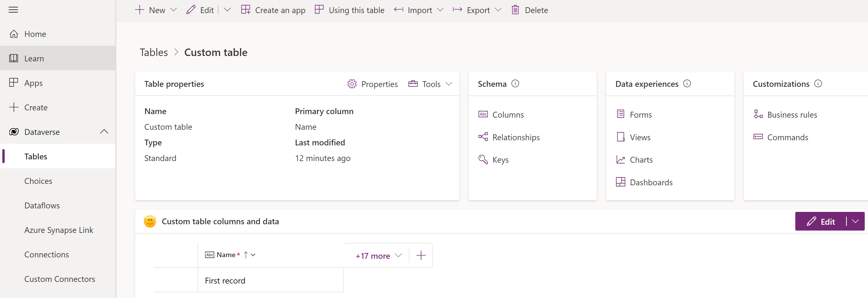
Task: Expand the New button dropdown arrow
Action: [174, 9]
